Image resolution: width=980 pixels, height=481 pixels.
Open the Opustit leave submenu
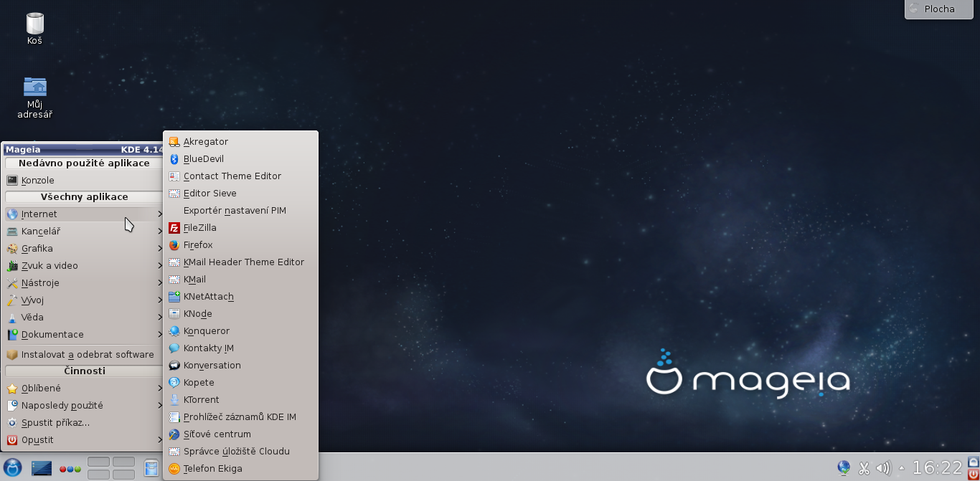click(84, 440)
